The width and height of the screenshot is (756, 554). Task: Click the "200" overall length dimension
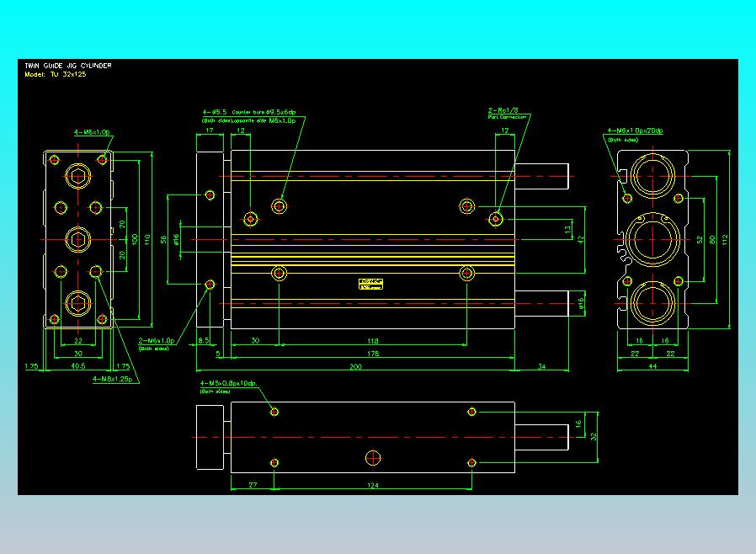(x=356, y=366)
